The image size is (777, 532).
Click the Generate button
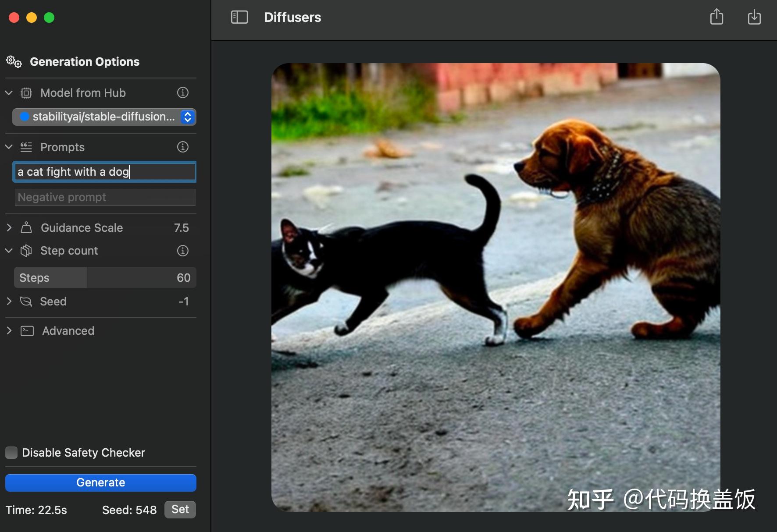101,482
